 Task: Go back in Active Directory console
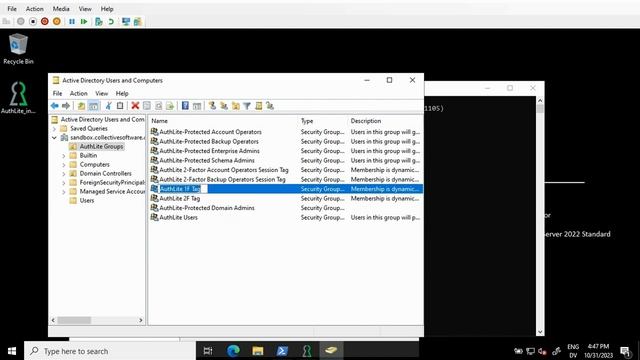[x=54, y=106]
